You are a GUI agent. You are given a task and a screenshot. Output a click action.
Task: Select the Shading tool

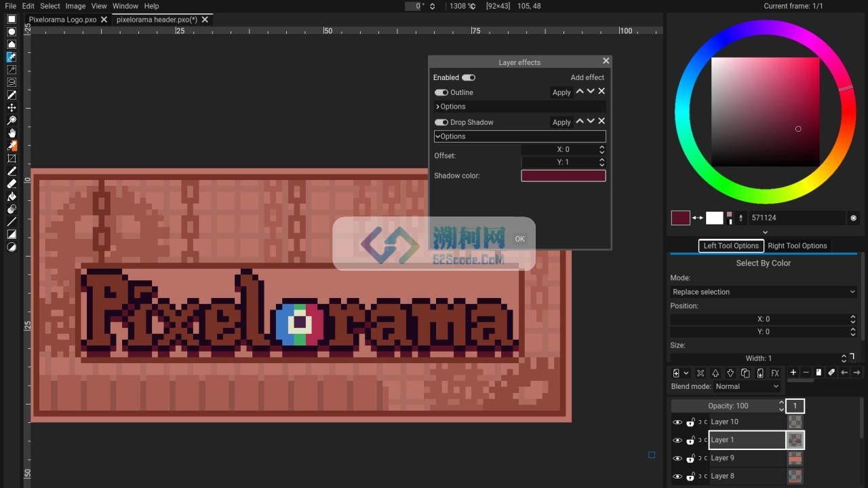pyautogui.click(x=12, y=209)
